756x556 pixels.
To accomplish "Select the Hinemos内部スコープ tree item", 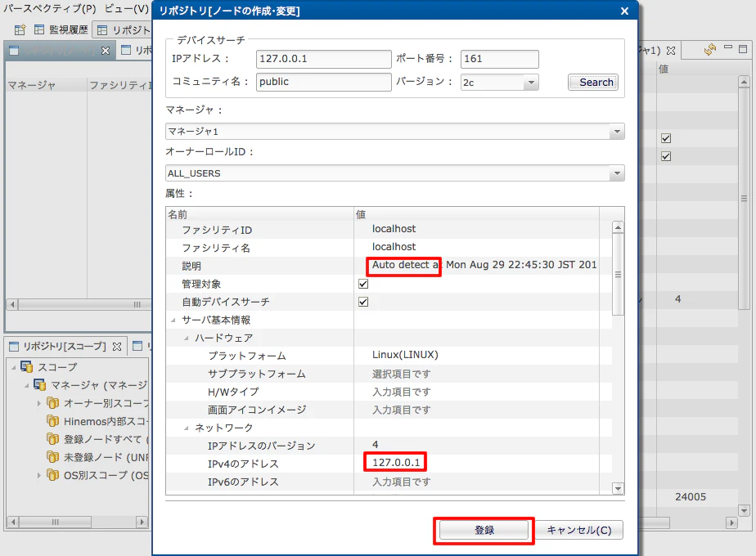I will (x=106, y=422).
